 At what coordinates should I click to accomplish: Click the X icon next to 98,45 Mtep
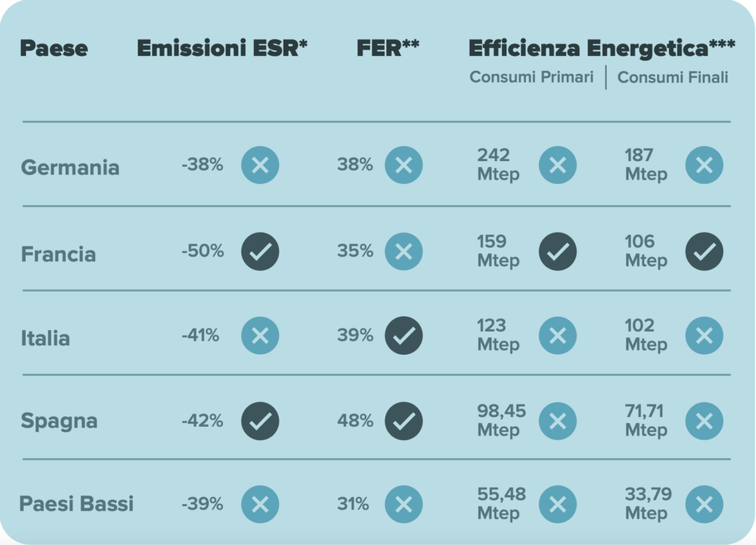(557, 421)
